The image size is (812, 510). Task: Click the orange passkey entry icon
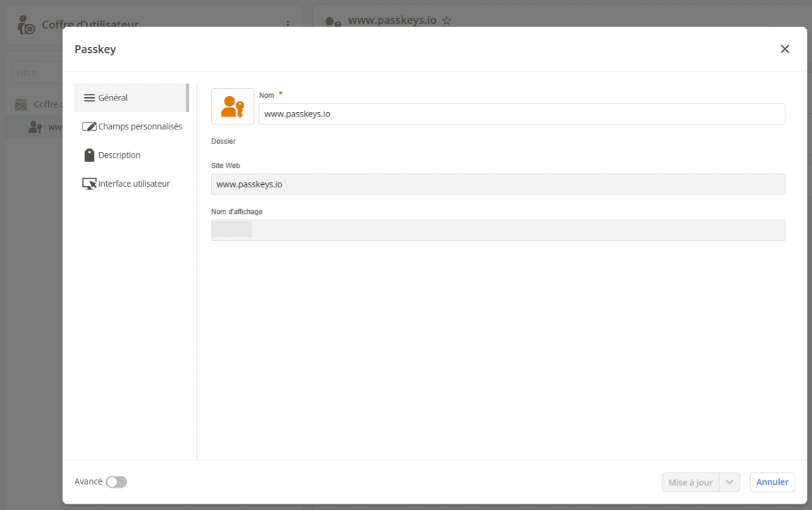[x=232, y=106]
